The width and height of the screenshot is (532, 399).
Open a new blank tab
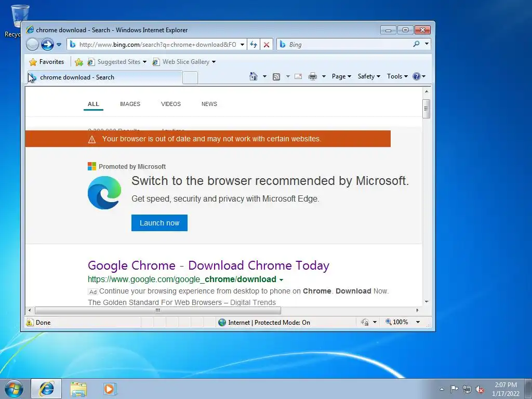pos(190,78)
